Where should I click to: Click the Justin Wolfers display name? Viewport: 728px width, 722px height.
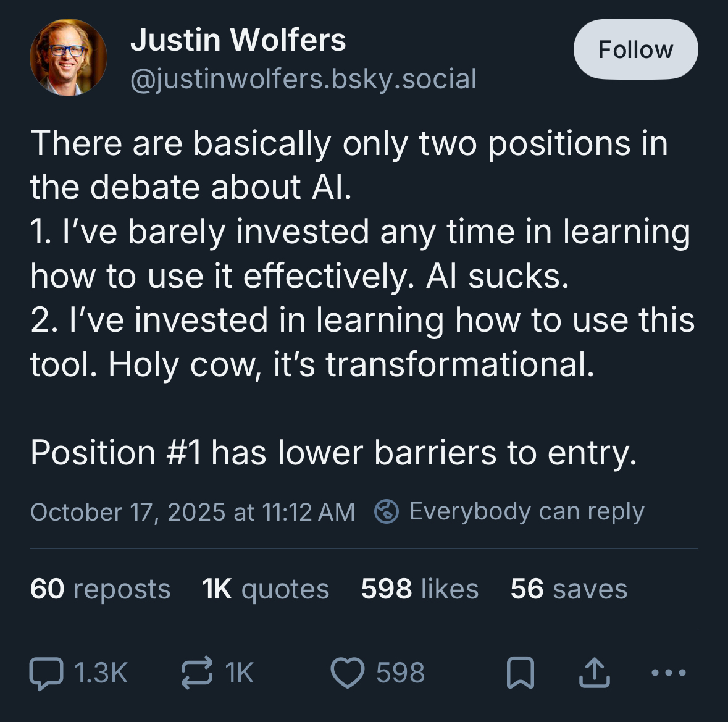(238, 40)
